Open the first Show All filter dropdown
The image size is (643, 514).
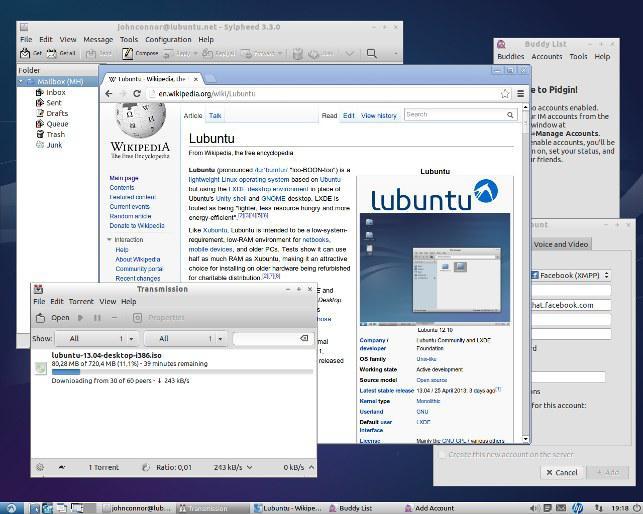pyautogui.click(x=97, y=338)
